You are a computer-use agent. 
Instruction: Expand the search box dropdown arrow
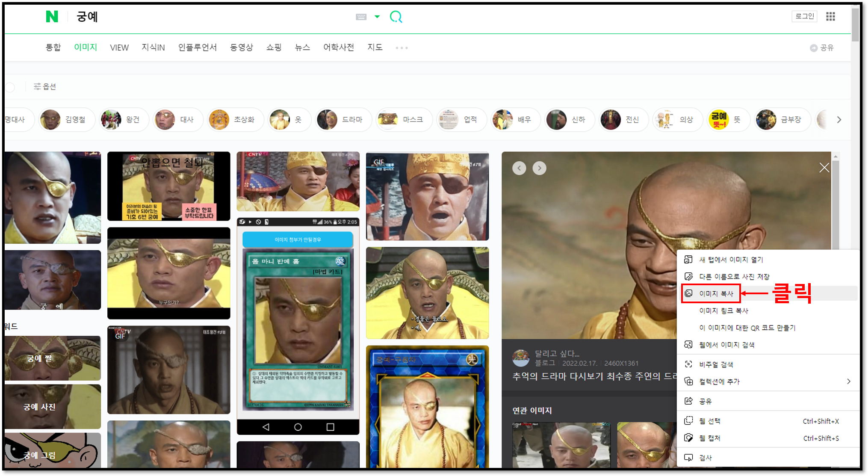pos(377,17)
